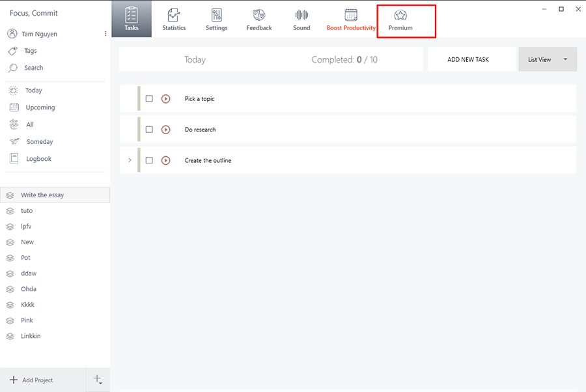This screenshot has width=586, height=392.
Task: Open more options next to Tam Nguyen
Action: (105, 34)
